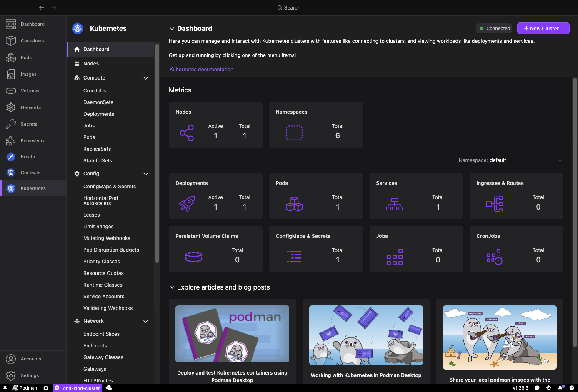This screenshot has height=392, width=578.
Task: Collapse Explore articles and blog posts
Action: 172,287
